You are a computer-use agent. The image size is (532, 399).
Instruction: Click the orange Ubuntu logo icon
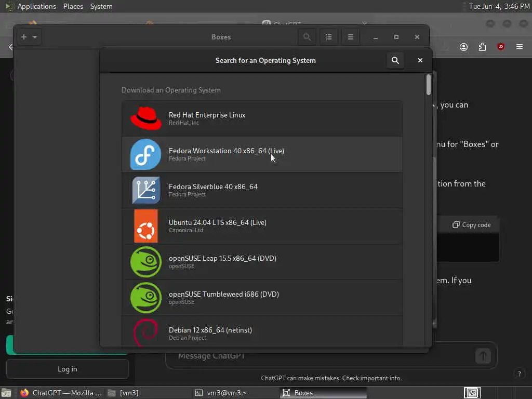tap(146, 226)
